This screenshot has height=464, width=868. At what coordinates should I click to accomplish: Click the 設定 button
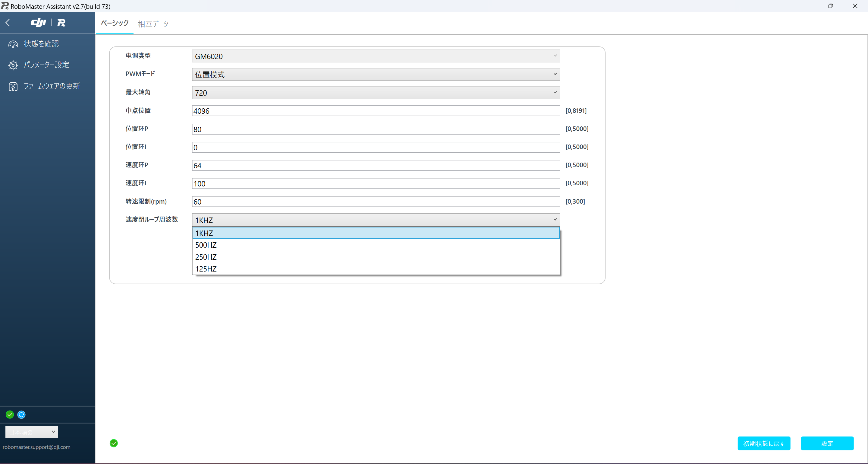(x=827, y=443)
